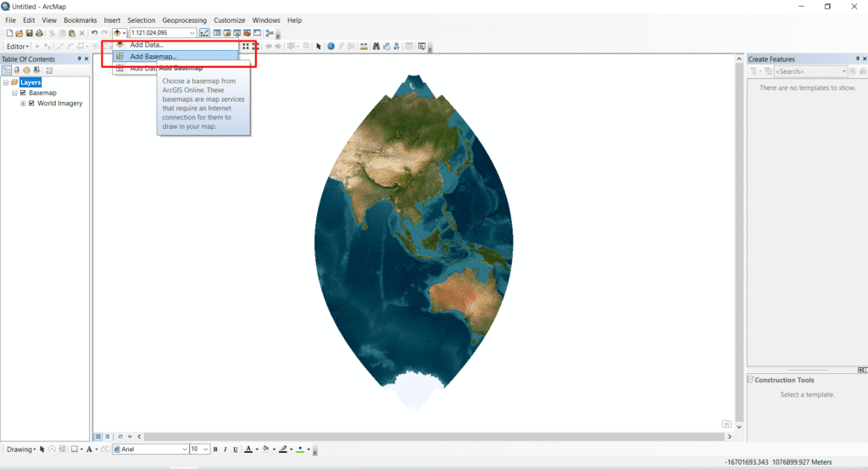
Task: Select Add Basemap... from the dropdown
Action: pos(176,57)
